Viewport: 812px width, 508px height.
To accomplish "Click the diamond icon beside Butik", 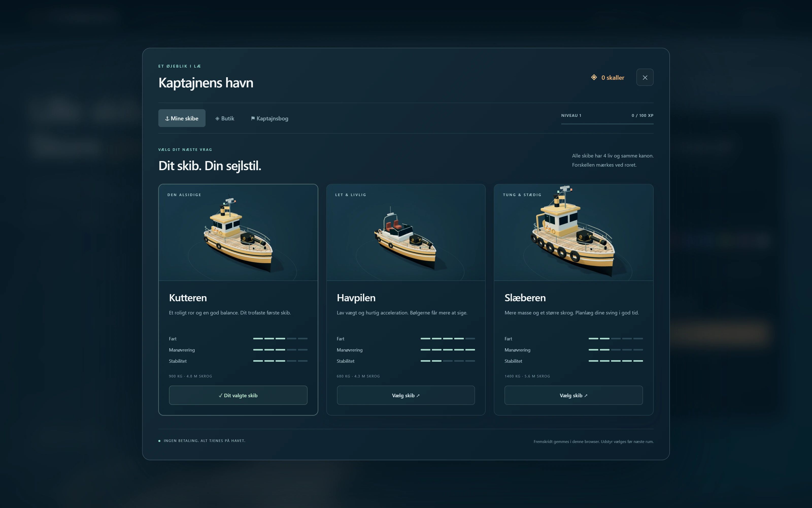I will pos(217,119).
